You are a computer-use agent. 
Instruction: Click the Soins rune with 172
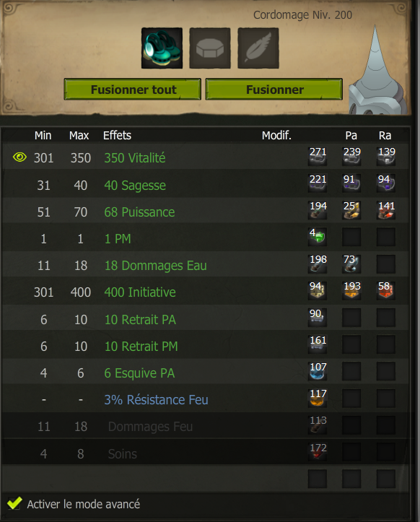(x=317, y=452)
